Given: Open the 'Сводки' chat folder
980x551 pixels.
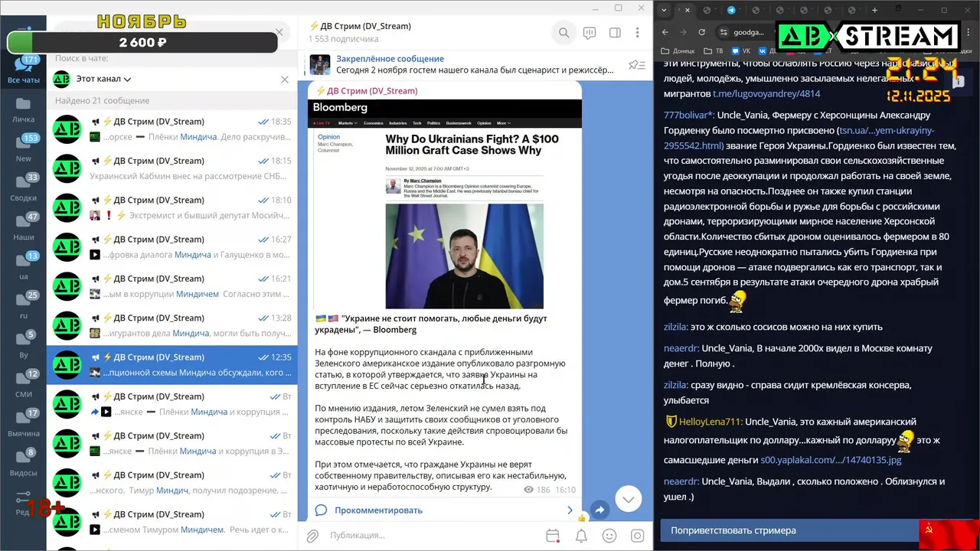Looking at the screenshot, I should tap(24, 188).
